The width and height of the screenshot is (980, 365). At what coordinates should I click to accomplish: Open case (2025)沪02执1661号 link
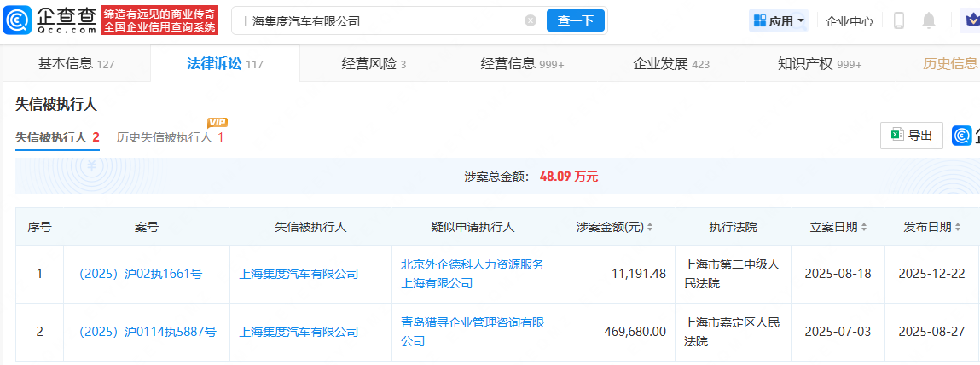click(x=140, y=275)
